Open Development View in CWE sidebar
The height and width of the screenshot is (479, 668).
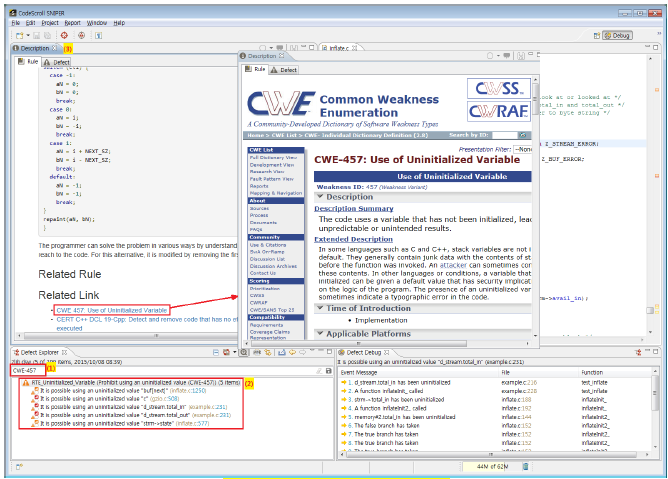pos(272,165)
